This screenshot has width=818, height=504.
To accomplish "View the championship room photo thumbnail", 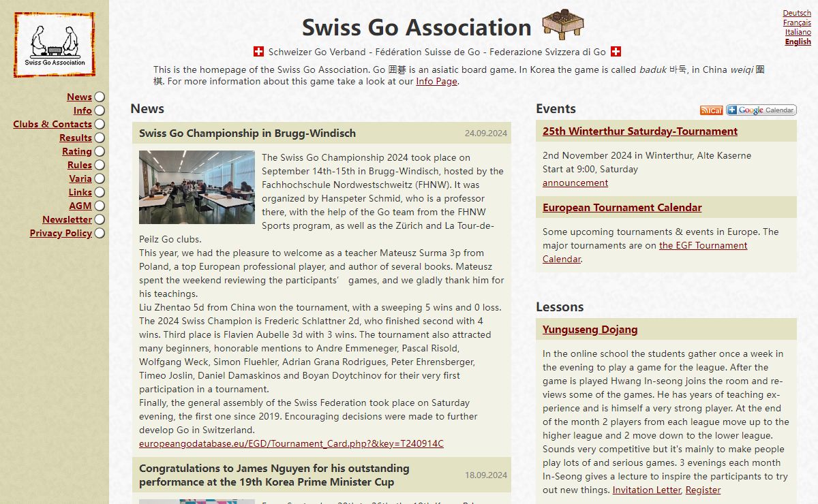I will (197, 187).
